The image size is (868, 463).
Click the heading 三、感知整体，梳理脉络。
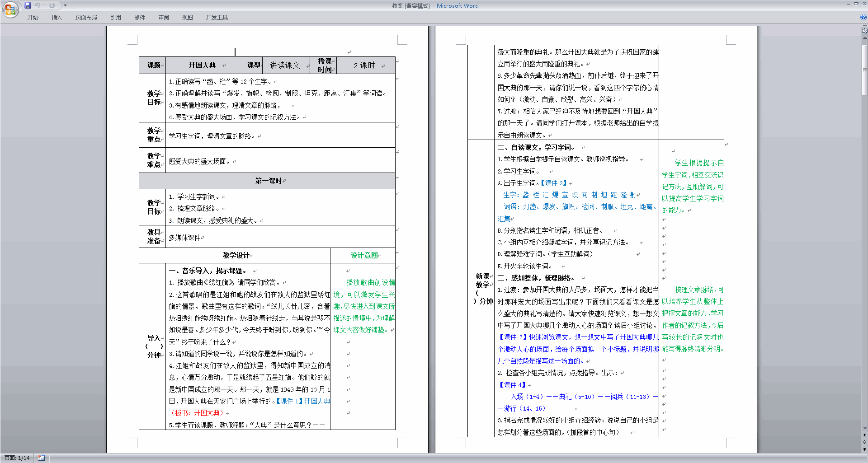(x=537, y=278)
